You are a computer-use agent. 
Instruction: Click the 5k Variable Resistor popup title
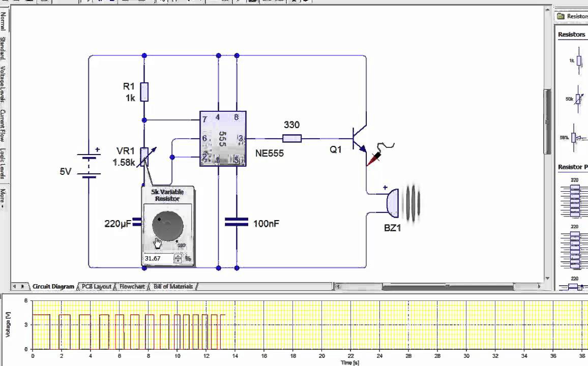pos(167,195)
